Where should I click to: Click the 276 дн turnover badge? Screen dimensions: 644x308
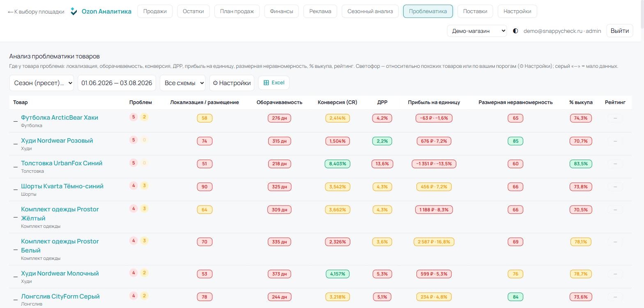[x=279, y=118]
